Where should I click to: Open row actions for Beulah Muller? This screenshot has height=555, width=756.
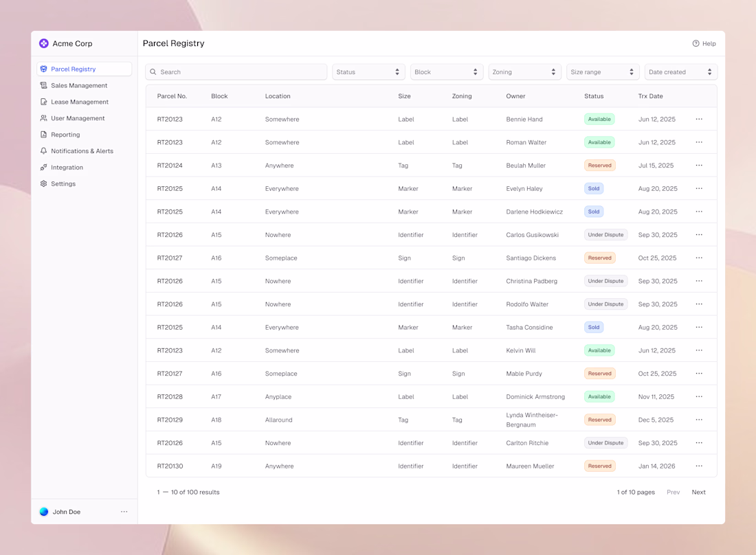tap(699, 166)
